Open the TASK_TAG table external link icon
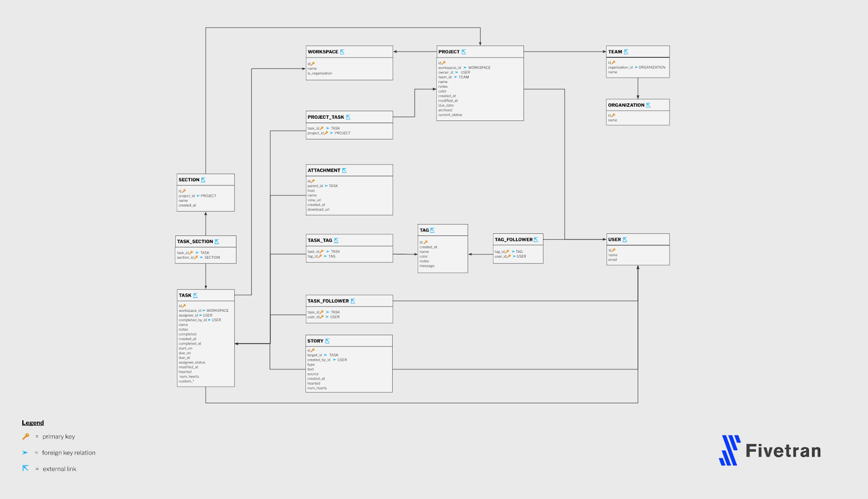Screen dimensions: 868x499 (336, 240)
